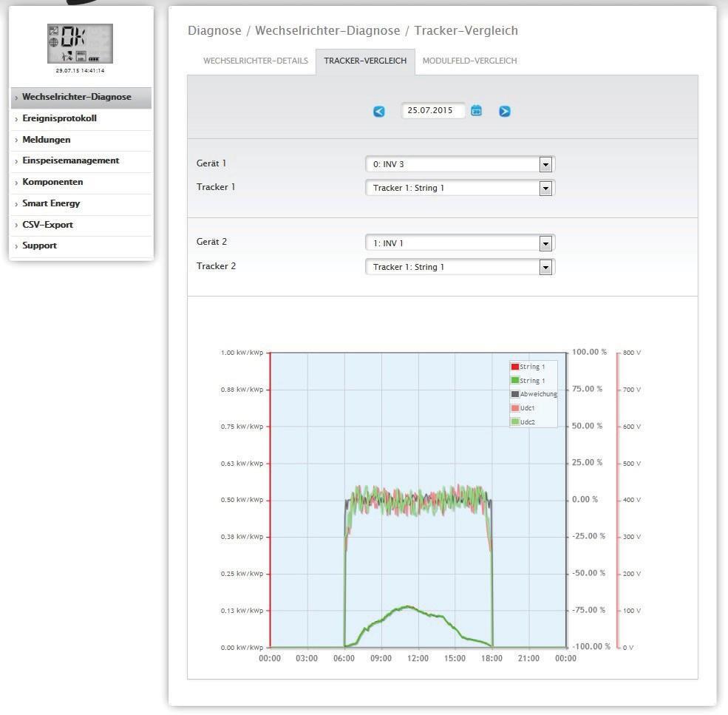
Task: Click the 12:00 x-axis label
Action: coord(418,658)
